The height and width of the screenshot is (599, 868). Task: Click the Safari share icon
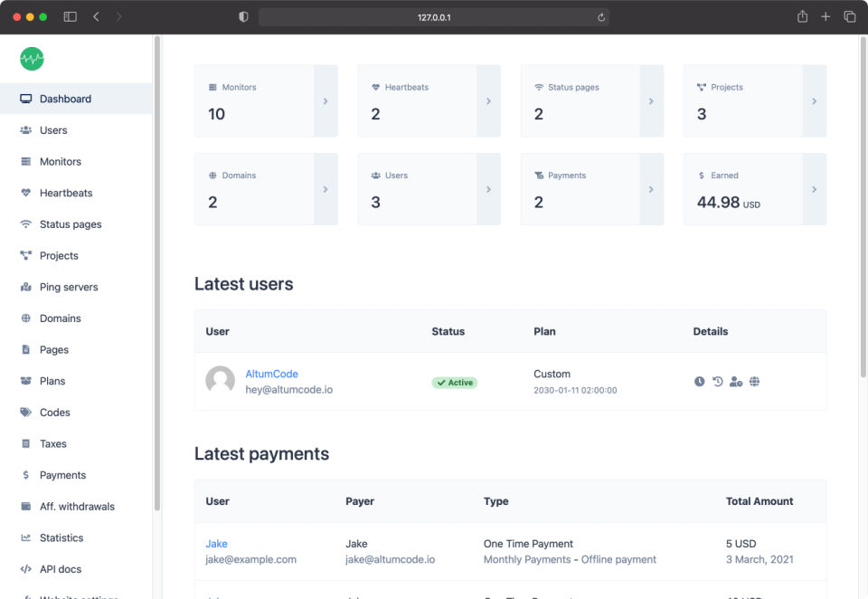tap(802, 16)
